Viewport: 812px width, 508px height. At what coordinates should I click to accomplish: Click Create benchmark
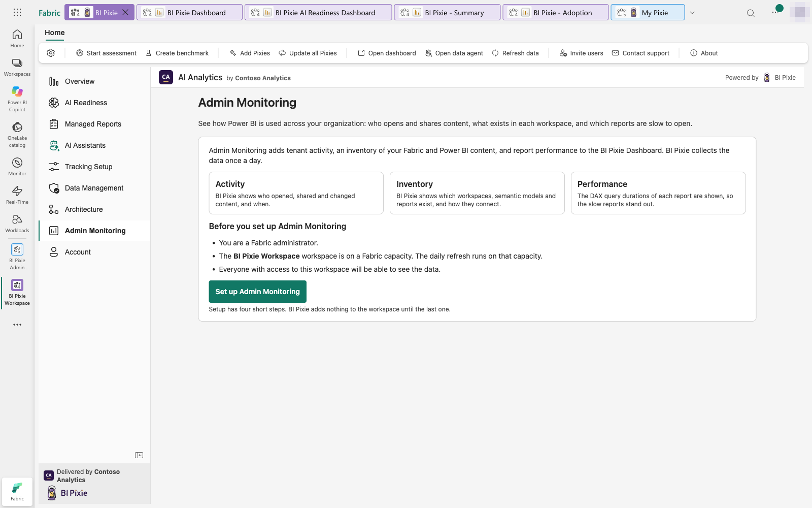coord(177,53)
